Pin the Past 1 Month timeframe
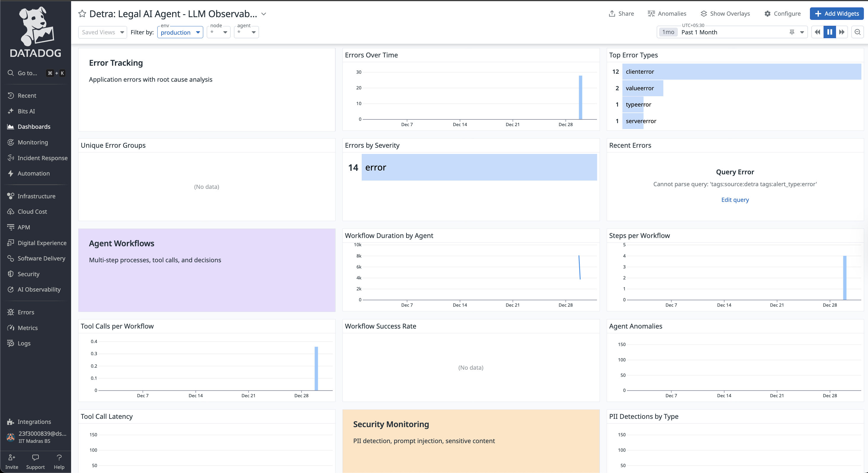 coord(792,32)
